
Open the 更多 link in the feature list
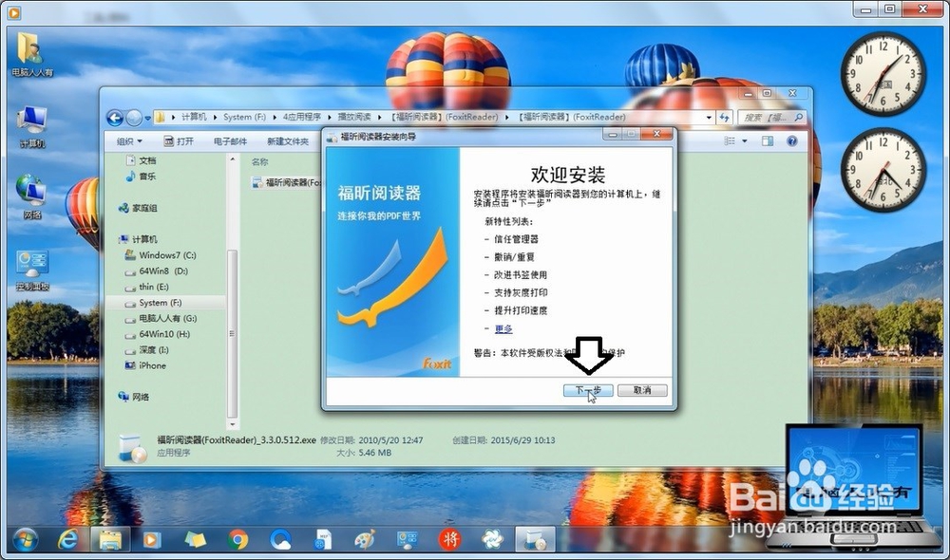click(x=503, y=328)
